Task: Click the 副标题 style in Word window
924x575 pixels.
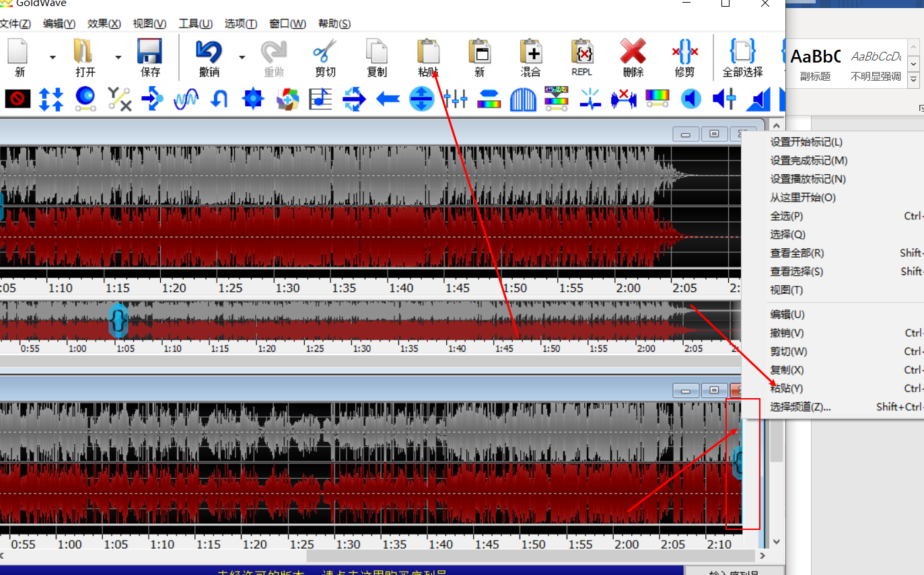Action: [x=815, y=64]
